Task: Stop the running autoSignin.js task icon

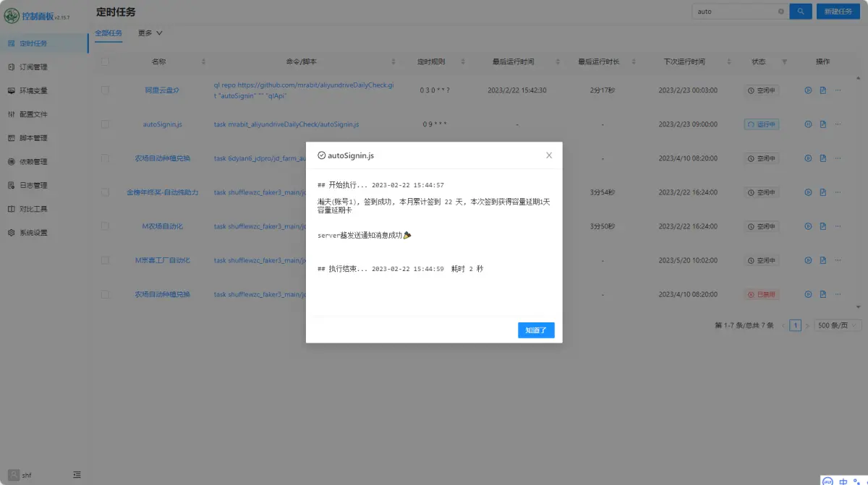Action: coord(809,124)
